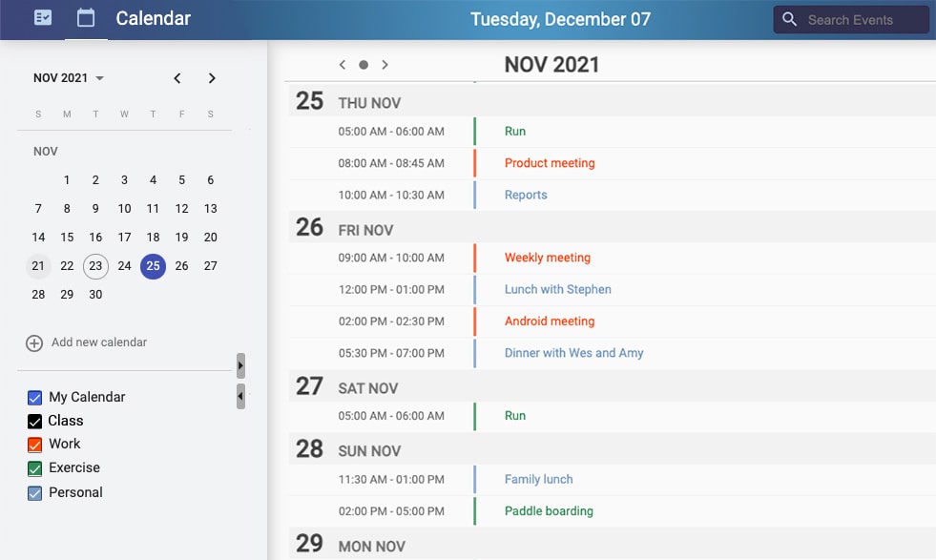The image size is (936, 560).
Task: Uncheck the Class calendar checkbox
Action: [35, 420]
